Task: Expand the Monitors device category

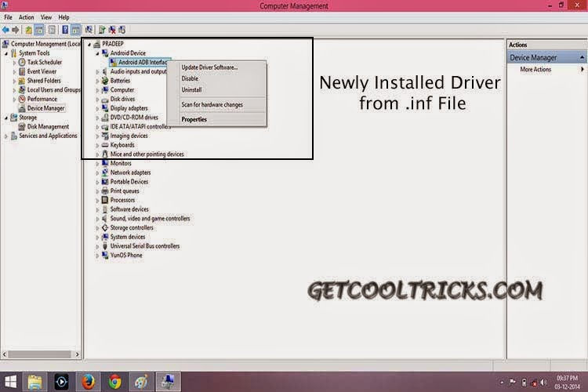Action: 97,164
